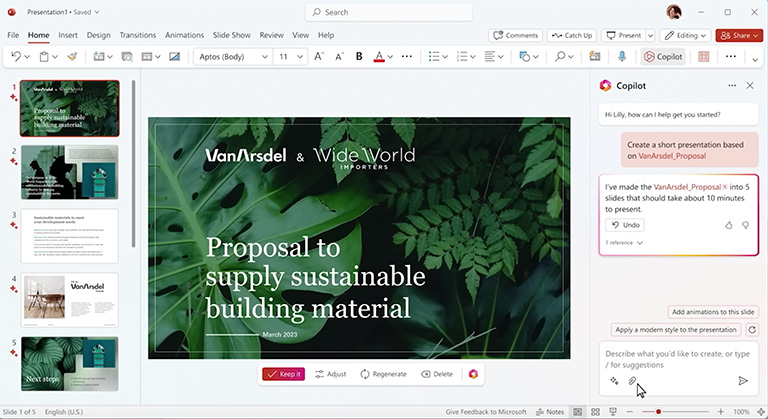The width and height of the screenshot is (768, 419).
Task: Switch to Normal view in status bar
Action: coord(578,411)
